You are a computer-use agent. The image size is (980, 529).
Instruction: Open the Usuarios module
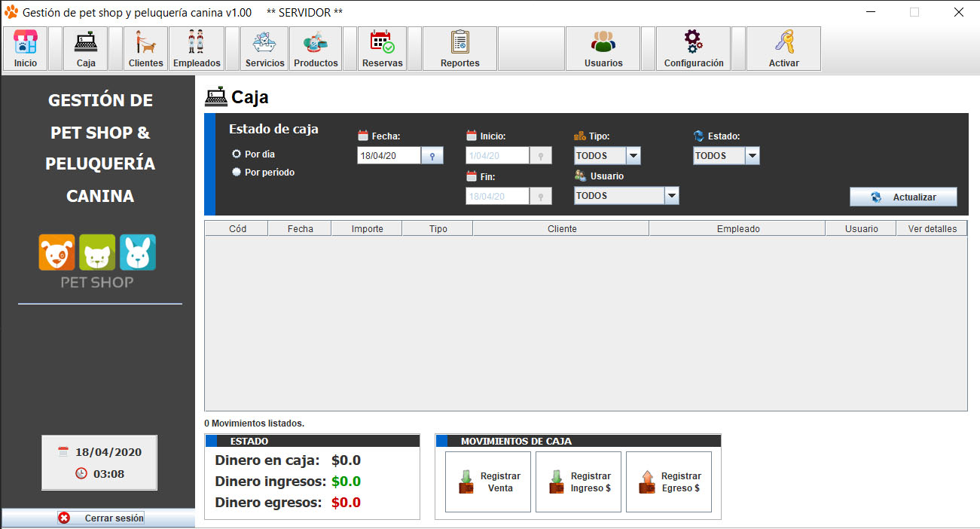coord(603,49)
